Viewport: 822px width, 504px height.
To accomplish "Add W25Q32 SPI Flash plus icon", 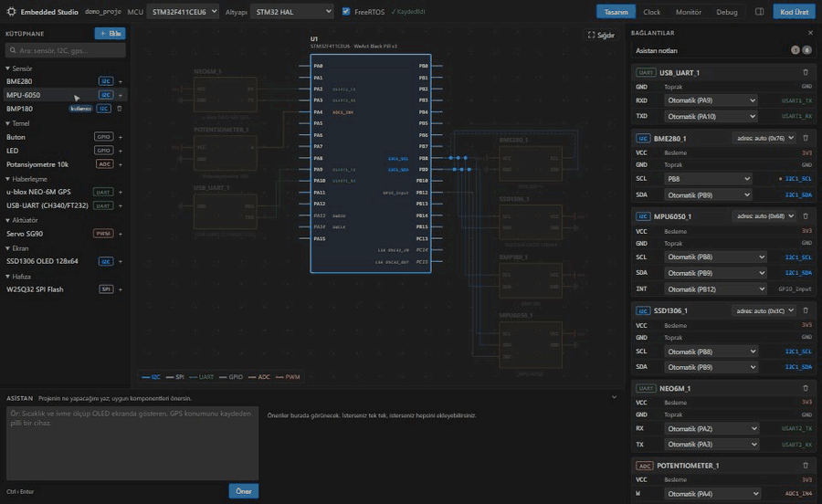I will (121, 289).
